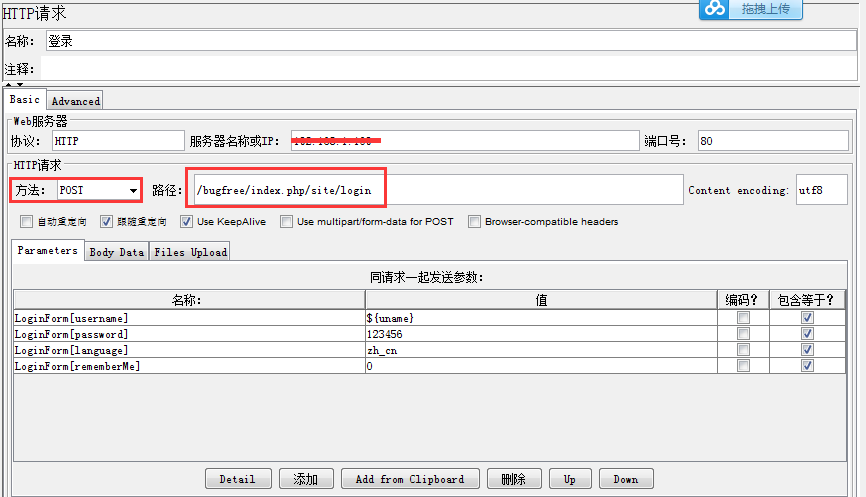The height and width of the screenshot is (497, 866).
Task: Select the LoginForm[language] name cell
Action: (x=189, y=350)
